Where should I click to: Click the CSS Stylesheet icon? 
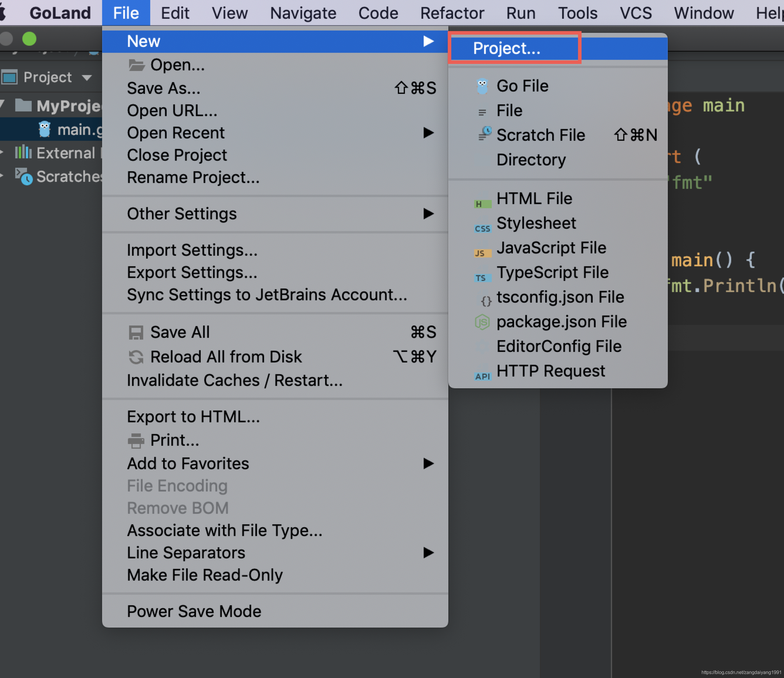pyautogui.click(x=482, y=228)
